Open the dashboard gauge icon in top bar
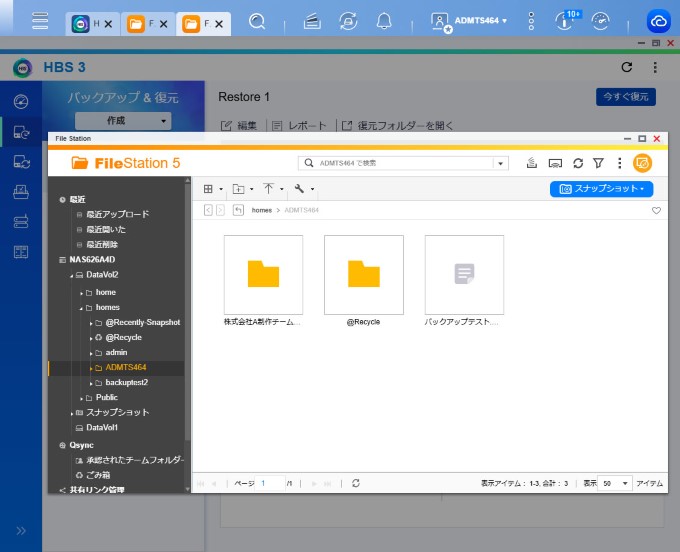 [x=601, y=21]
